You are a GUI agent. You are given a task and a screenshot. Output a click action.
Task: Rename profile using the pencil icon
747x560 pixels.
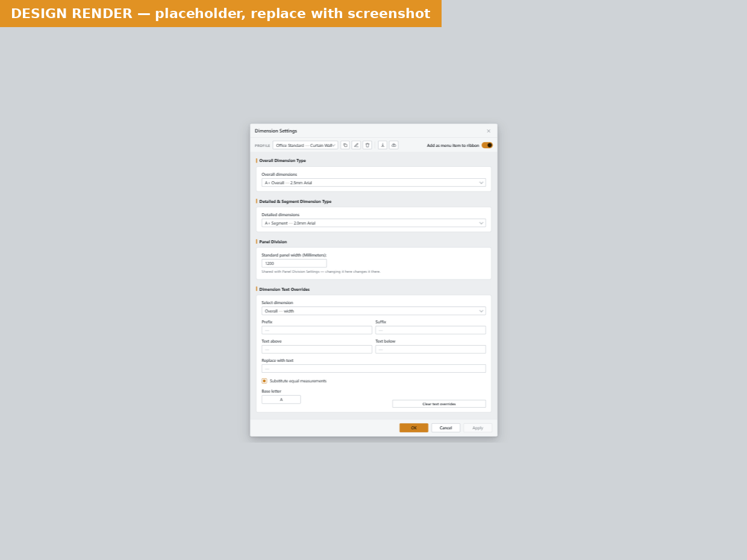(356, 145)
